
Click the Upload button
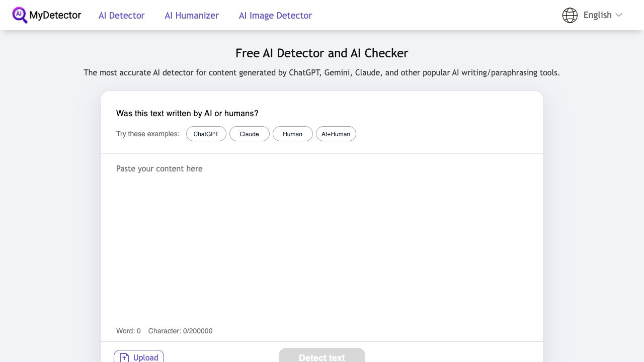[x=138, y=357]
